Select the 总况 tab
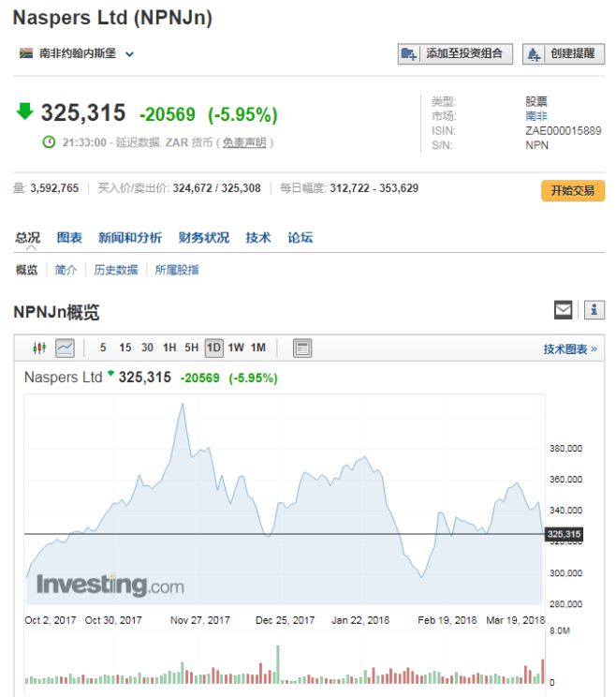 [x=27, y=237]
